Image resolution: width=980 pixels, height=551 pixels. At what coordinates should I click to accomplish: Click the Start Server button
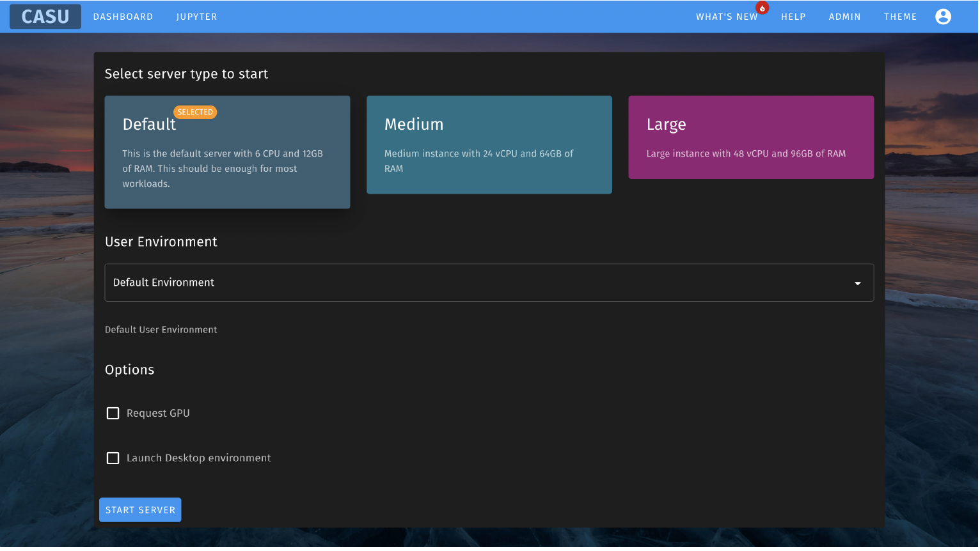pyautogui.click(x=141, y=511)
